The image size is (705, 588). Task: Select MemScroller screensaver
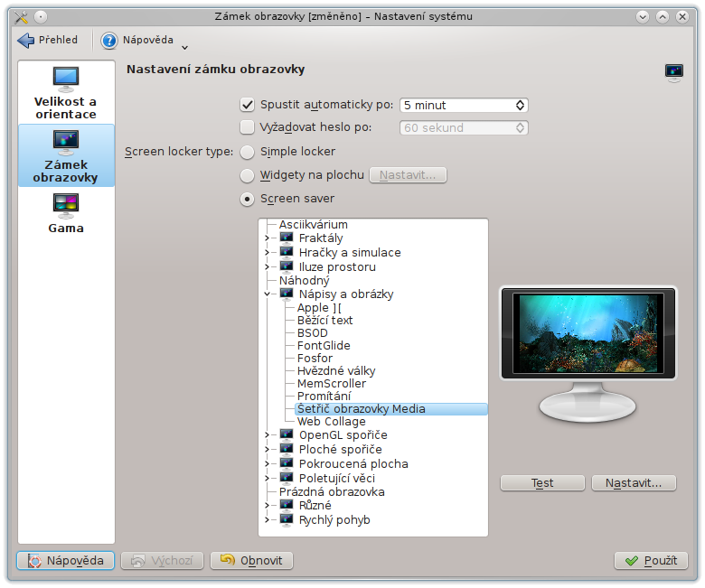[332, 383]
